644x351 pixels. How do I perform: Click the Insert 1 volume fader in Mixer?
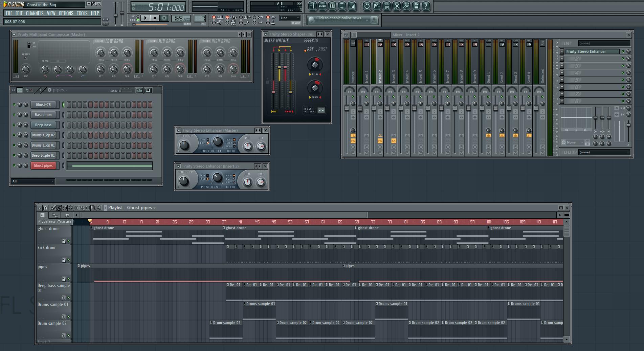tap(360, 109)
